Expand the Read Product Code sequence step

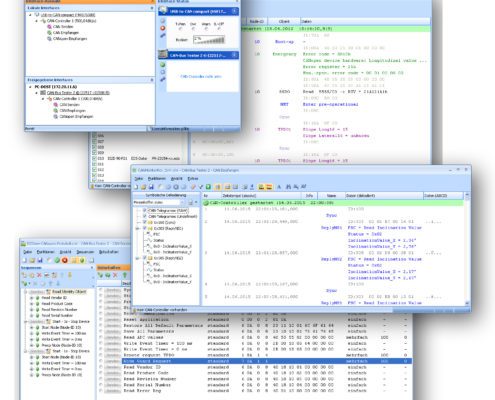pyautogui.click(x=32, y=304)
